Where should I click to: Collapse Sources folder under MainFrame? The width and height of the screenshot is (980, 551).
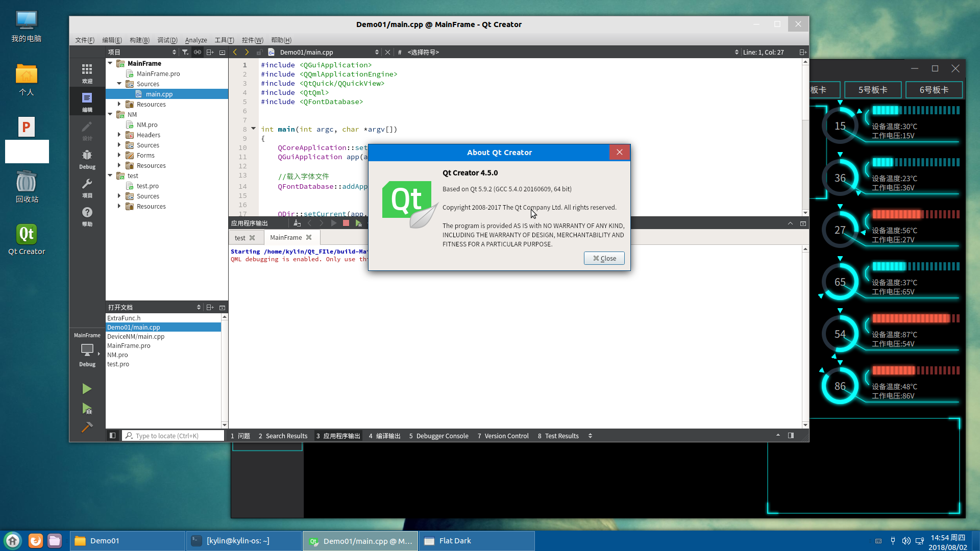[x=119, y=84]
